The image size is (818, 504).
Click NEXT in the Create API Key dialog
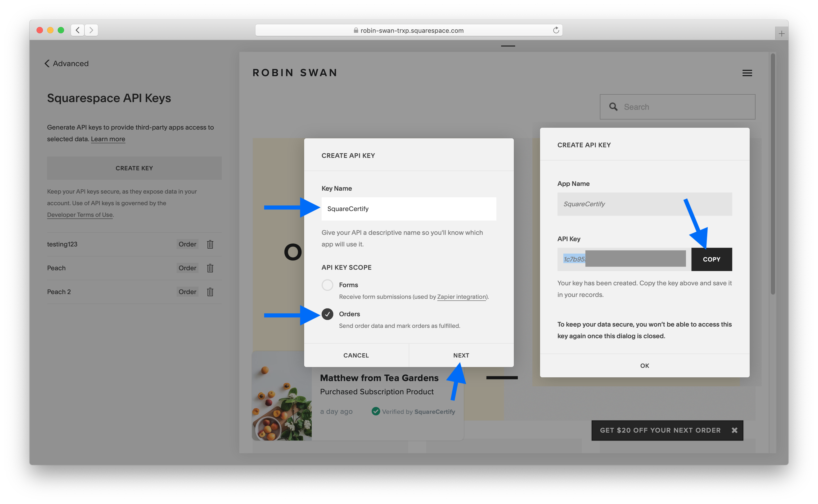(461, 355)
